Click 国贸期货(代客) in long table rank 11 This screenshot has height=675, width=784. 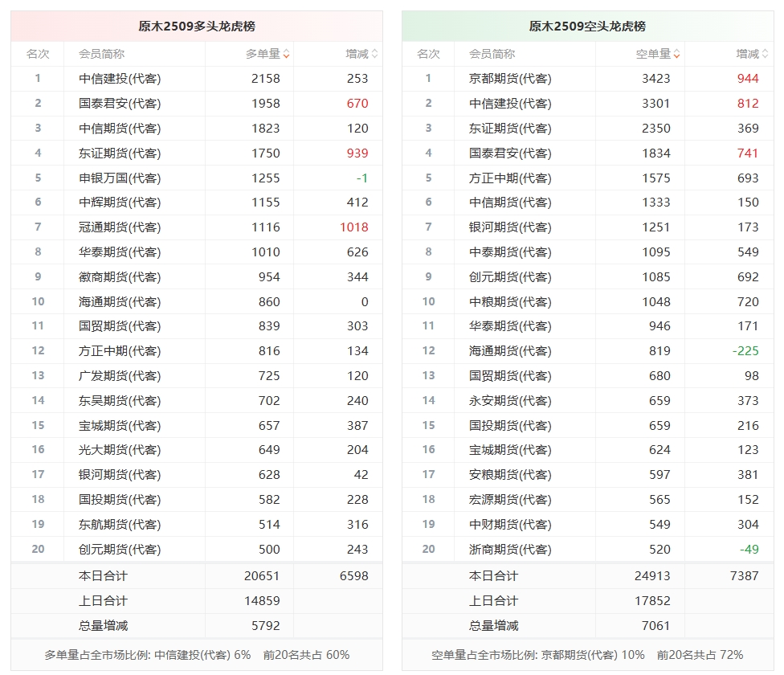pyautogui.click(x=120, y=326)
